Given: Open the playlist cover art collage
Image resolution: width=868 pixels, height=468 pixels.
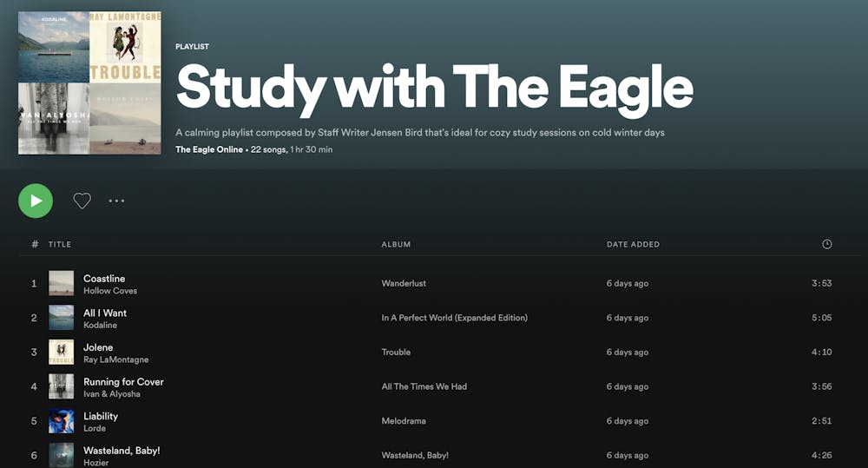Looking at the screenshot, I should [x=89, y=82].
